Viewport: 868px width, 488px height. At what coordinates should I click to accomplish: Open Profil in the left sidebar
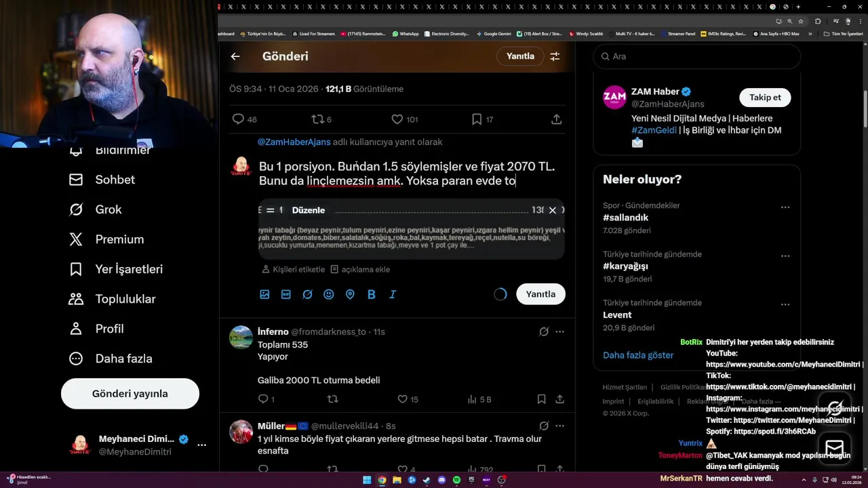(x=96, y=329)
